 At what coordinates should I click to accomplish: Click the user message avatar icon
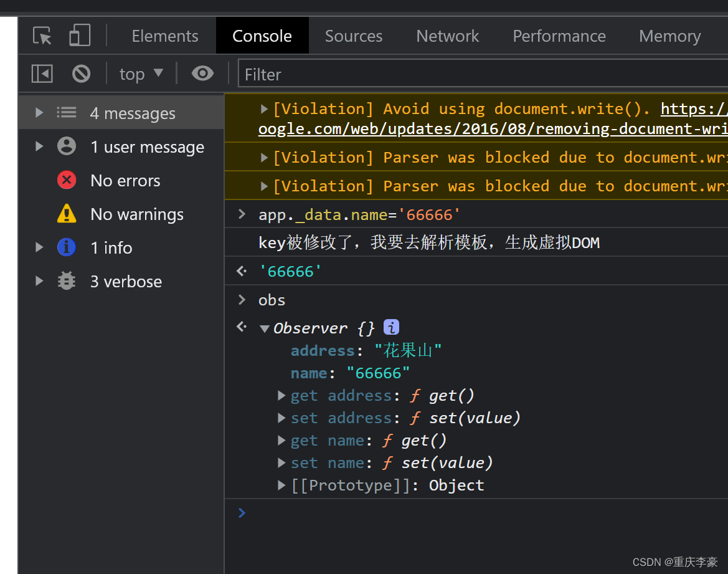coord(67,146)
